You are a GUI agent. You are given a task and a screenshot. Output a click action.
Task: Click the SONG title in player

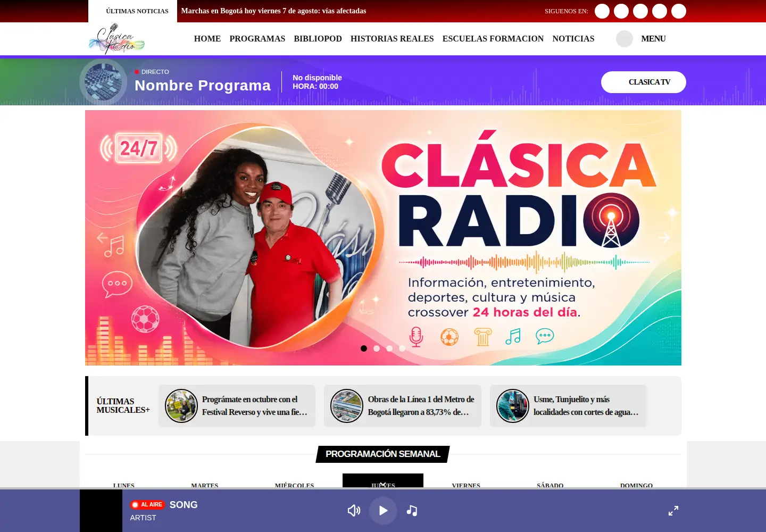coord(184,505)
